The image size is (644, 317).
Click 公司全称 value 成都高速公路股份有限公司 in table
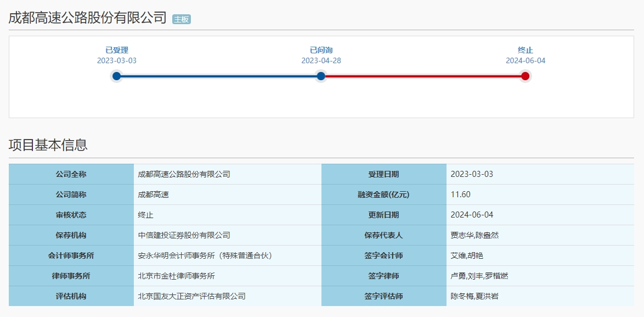(184, 174)
